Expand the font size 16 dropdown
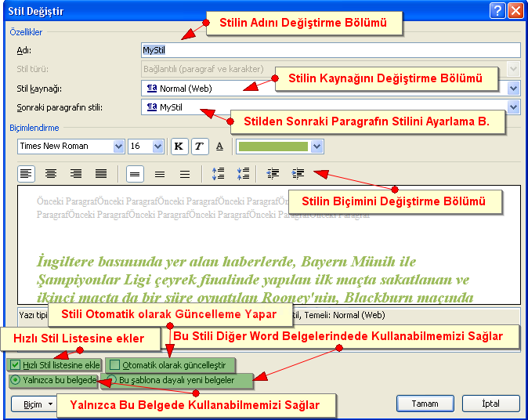 click(157, 147)
